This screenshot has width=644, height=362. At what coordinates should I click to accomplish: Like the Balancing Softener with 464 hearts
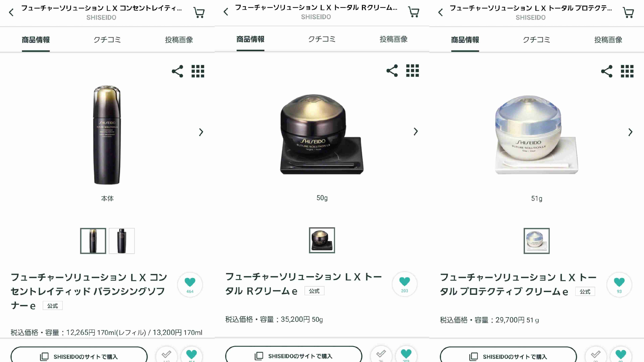point(190,285)
